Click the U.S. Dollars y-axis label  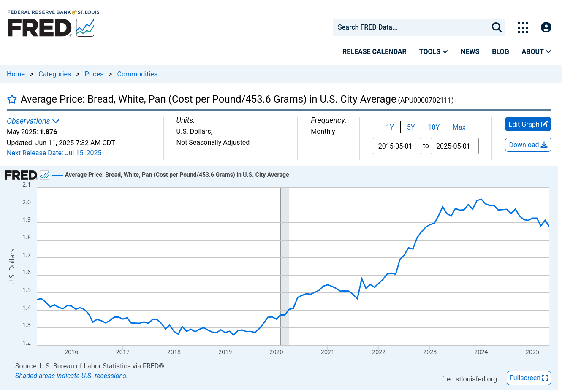point(12,266)
